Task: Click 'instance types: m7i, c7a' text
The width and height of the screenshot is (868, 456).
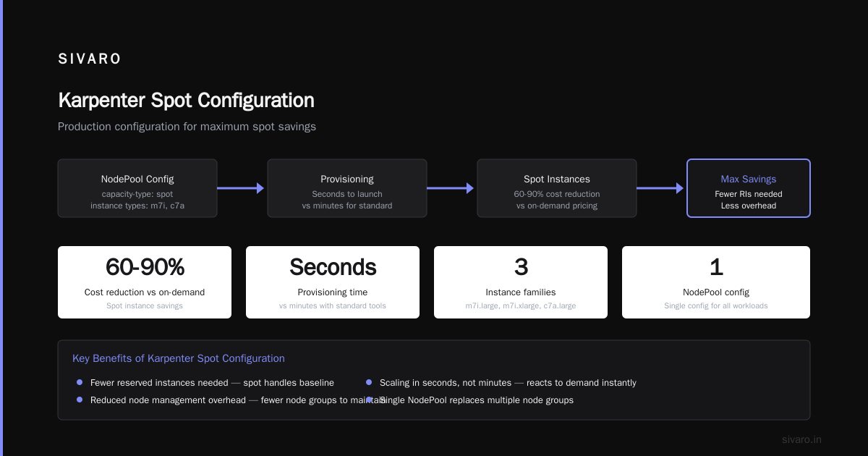Action: 137,206
